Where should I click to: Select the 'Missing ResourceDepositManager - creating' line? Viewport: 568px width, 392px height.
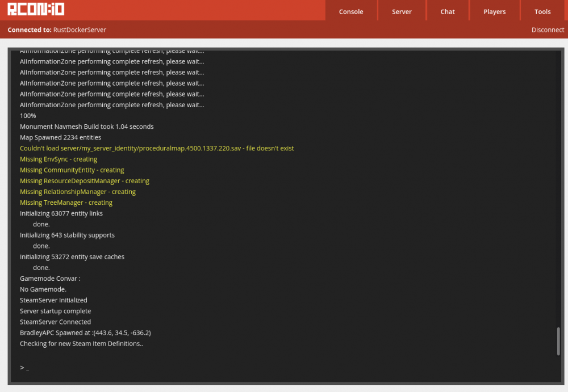click(x=85, y=181)
